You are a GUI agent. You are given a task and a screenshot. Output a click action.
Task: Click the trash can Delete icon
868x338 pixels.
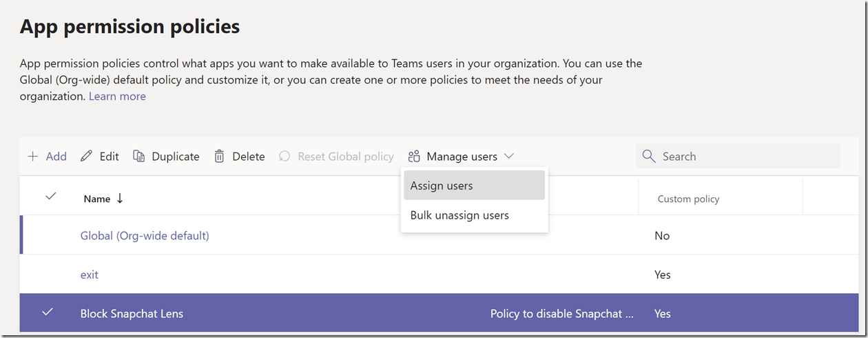point(219,157)
